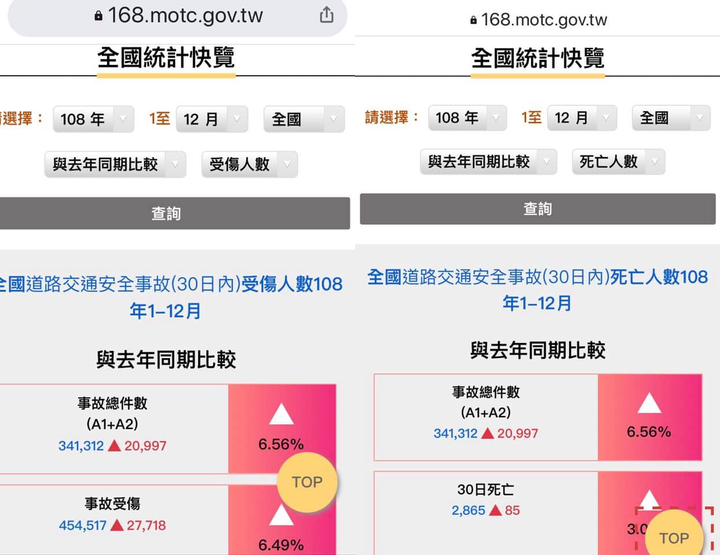720x555 pixels.
Task: Tap the yellow TOP button on the right screen
Action: [x=674, y=538]
